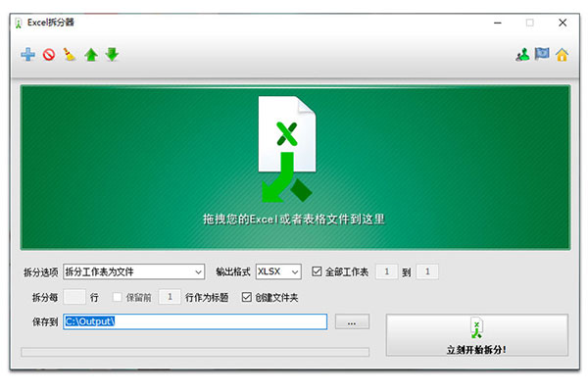This screenshot has width=588, height=392.
Task: Toggle the 全部工作表 checkbox
Action: pos(317,271)
